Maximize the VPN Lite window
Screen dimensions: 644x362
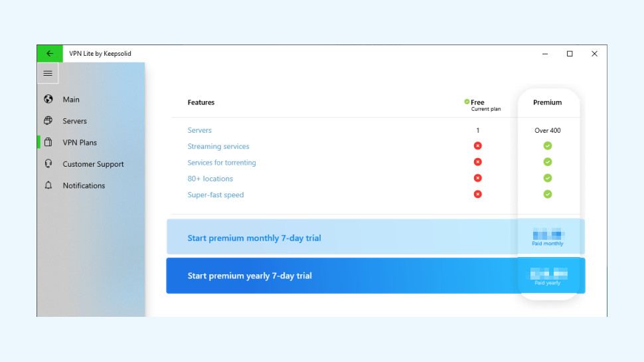pos(570,54)
